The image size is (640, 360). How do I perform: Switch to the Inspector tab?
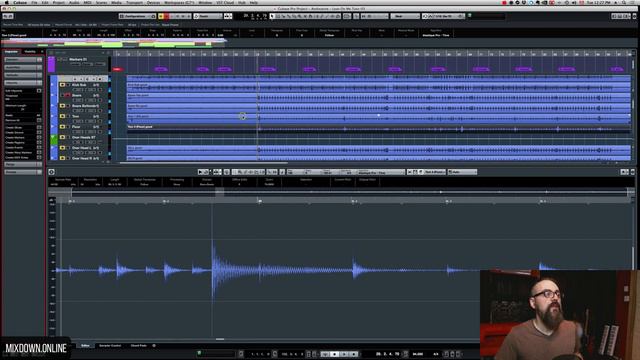[x=11, y=51]
